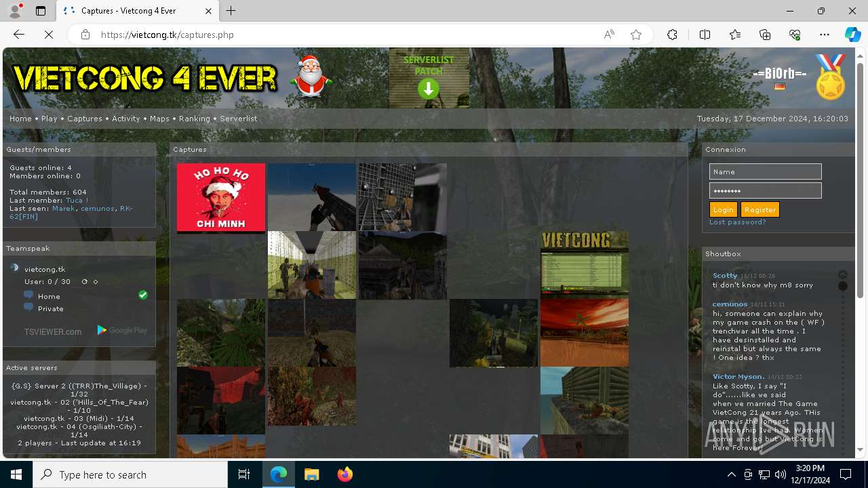Screen dimensions: 868x488
Task: Open Edge Collections
Action: [765, 35]
